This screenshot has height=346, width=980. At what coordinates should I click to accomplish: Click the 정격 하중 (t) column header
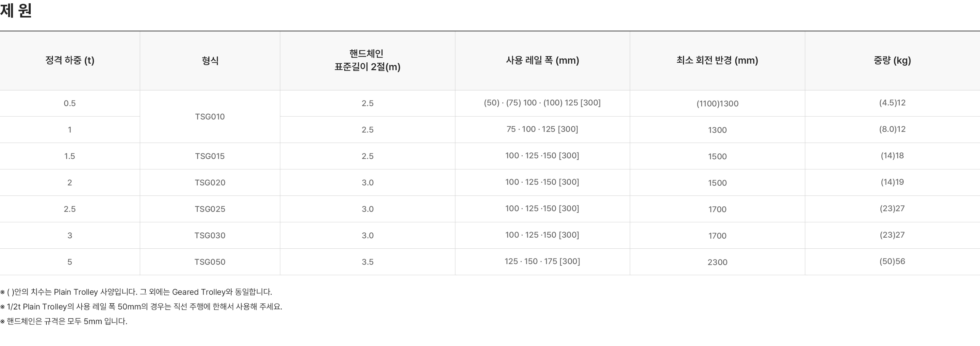(70, 60)
